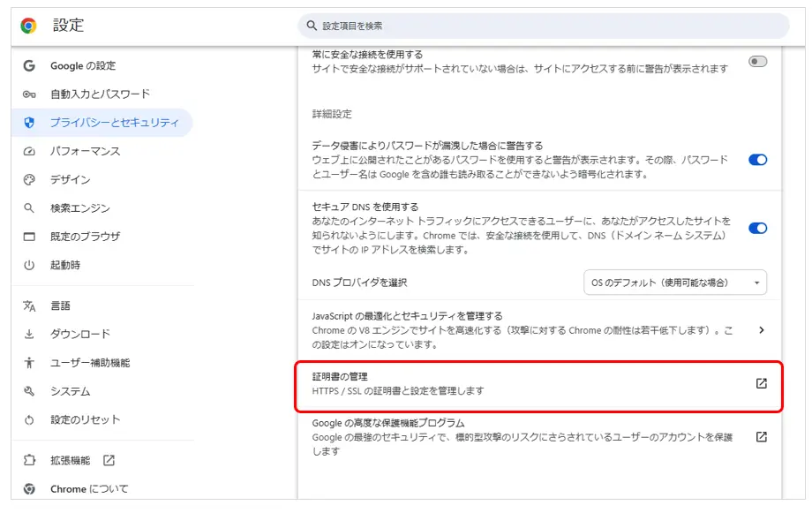
Task: Turn off password breach warning toggle
Action: pos(757,160)
